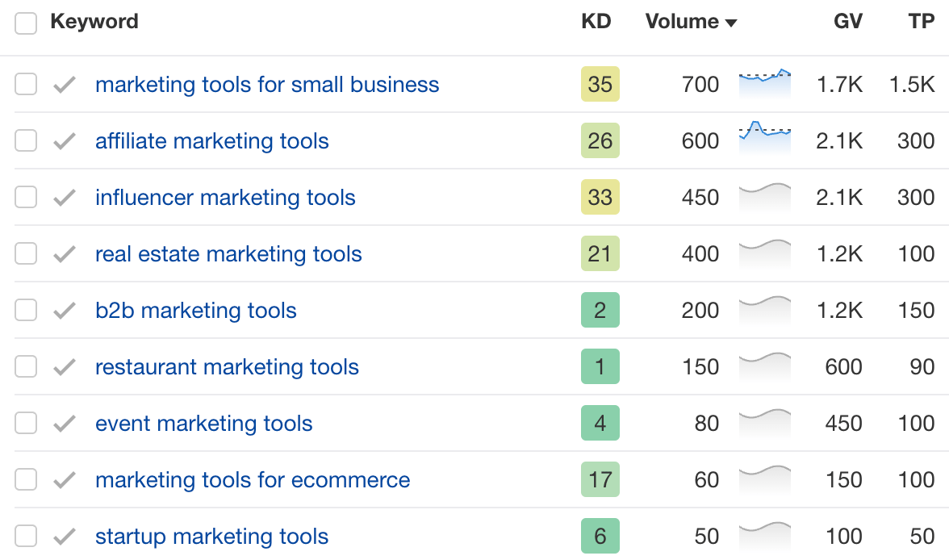Check the box for "influencer marketing tools"

tap(25, 197)
